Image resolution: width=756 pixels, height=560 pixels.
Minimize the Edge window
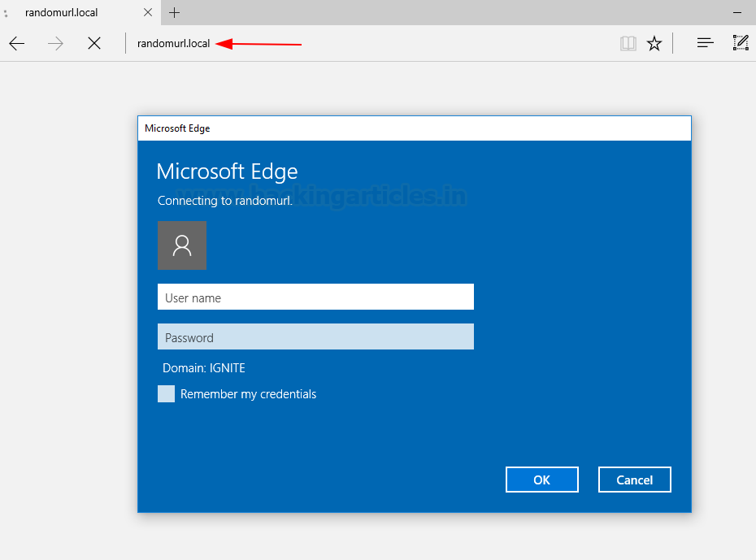click(737, 12)
